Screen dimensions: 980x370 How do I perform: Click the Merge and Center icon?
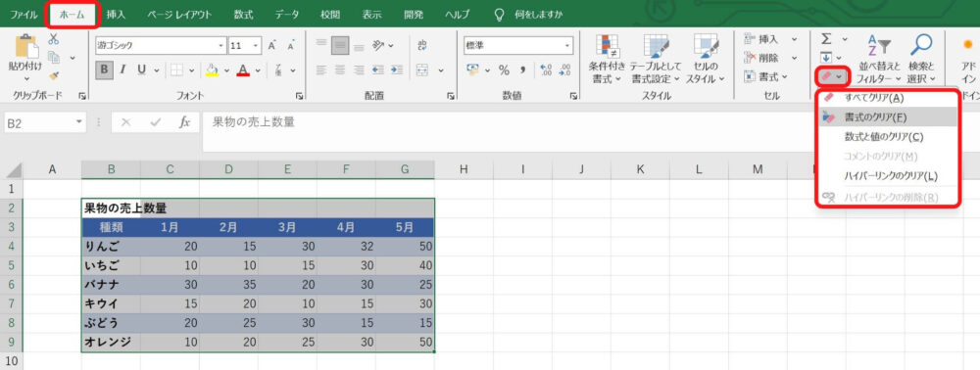422,69
